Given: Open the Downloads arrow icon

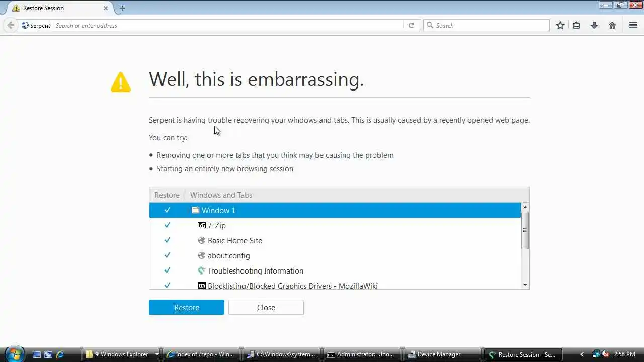Looking at the screenshot, I should click(x=594, y=25).
